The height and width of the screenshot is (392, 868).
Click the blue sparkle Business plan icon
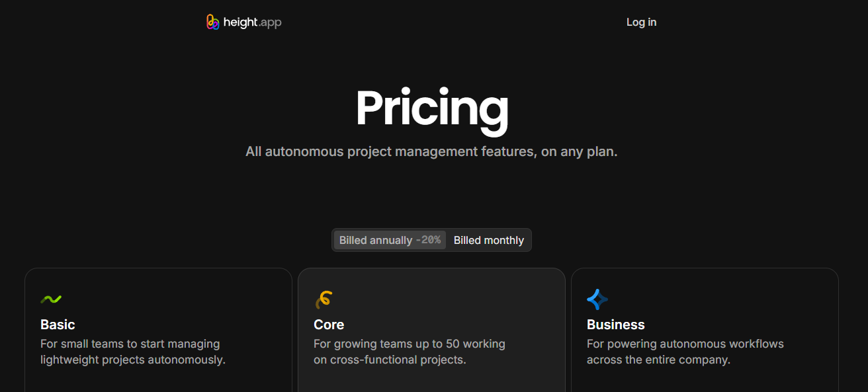pyautogui.click(x=597, y=299)
